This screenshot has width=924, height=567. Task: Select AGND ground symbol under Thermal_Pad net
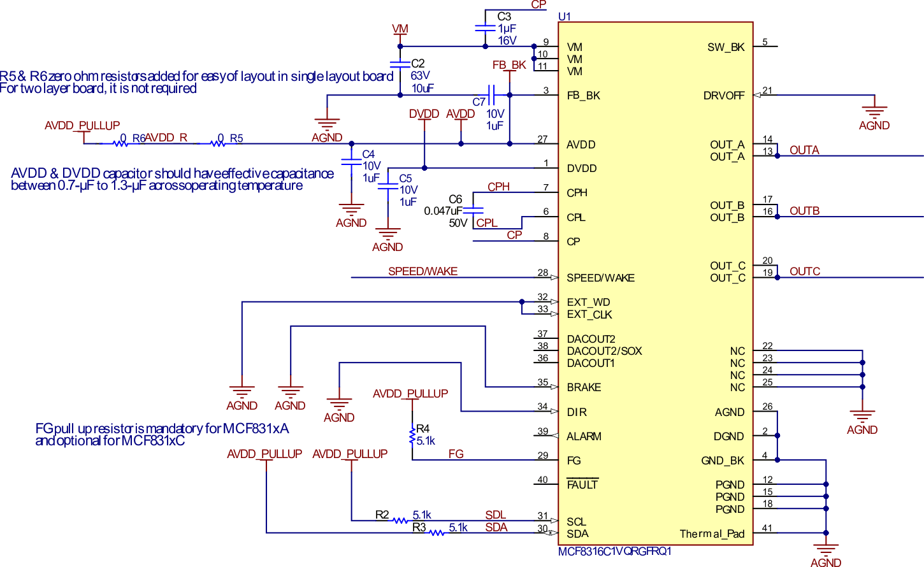tap(826, 550)
